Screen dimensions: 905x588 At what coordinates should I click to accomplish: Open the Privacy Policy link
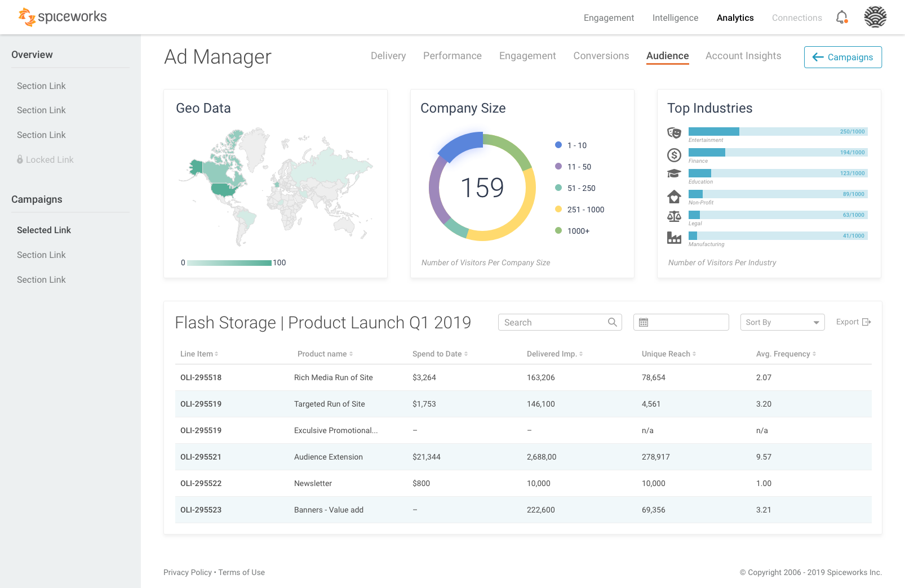[188, 572]
